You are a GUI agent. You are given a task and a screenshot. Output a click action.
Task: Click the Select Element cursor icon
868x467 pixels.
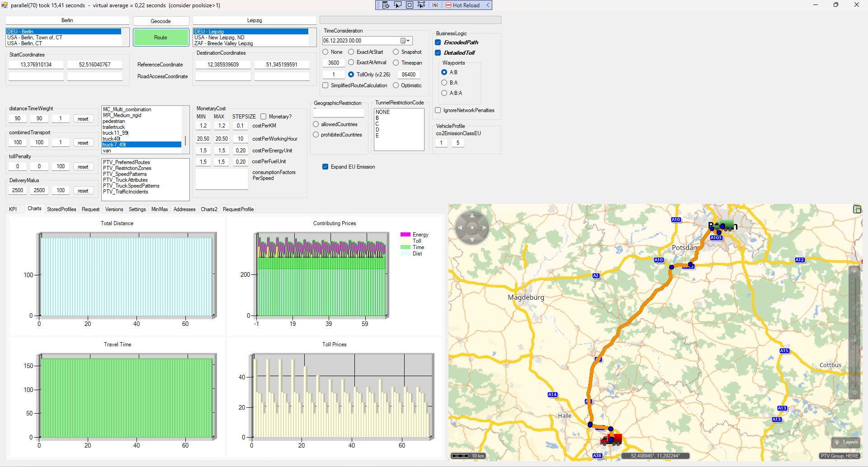[398, 5]
